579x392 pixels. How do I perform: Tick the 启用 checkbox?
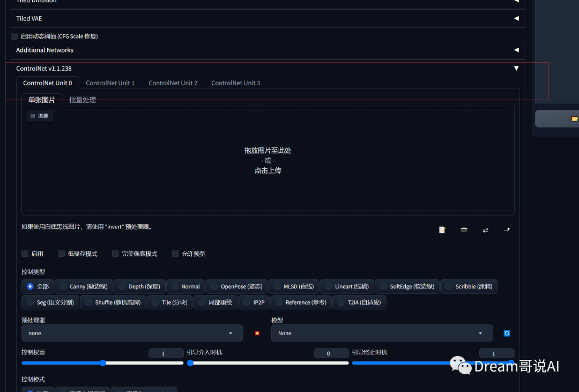pyautogui.click(x=25, y=254)
